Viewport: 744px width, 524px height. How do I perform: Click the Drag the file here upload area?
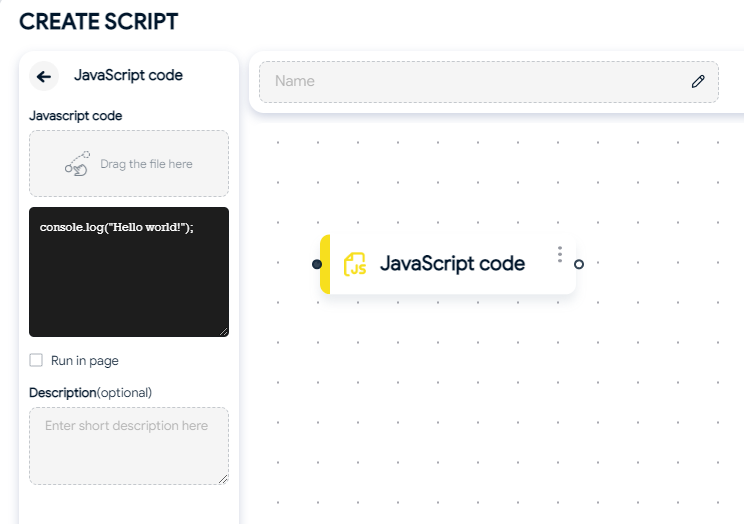(x=129, y=164)
